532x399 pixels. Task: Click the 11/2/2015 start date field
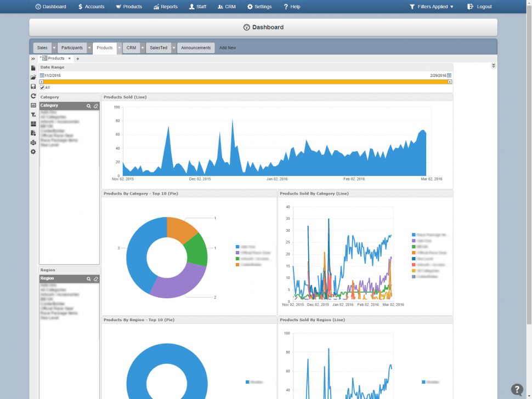53,76
